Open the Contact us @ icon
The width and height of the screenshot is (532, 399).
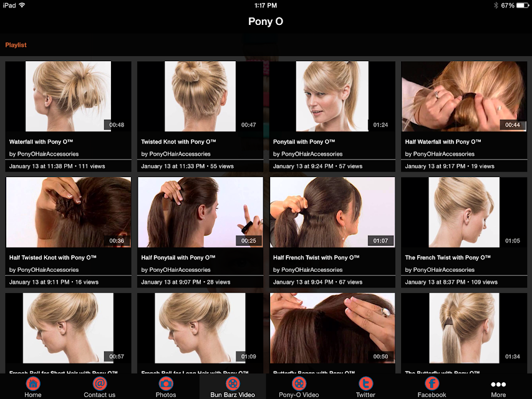coord(99,384)
